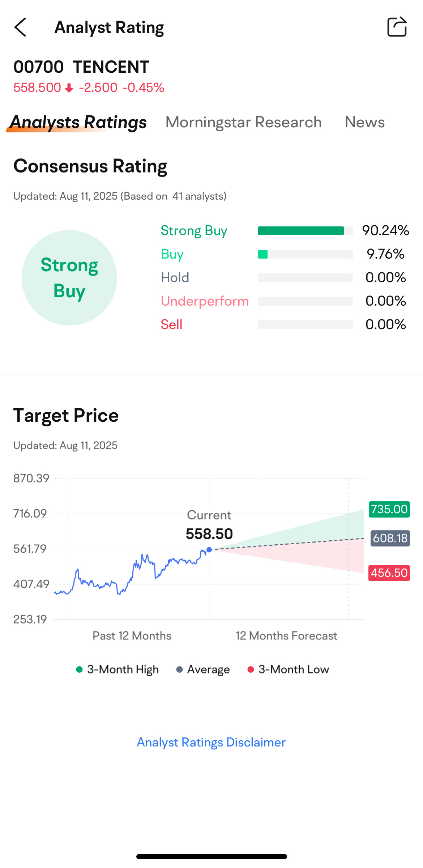Tap the Strong Buy consensus circle

[x=69, y=278]
